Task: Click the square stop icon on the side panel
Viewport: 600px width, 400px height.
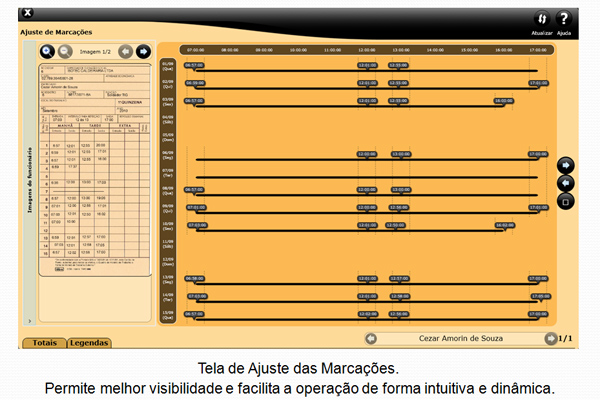Action: [565, 201]
